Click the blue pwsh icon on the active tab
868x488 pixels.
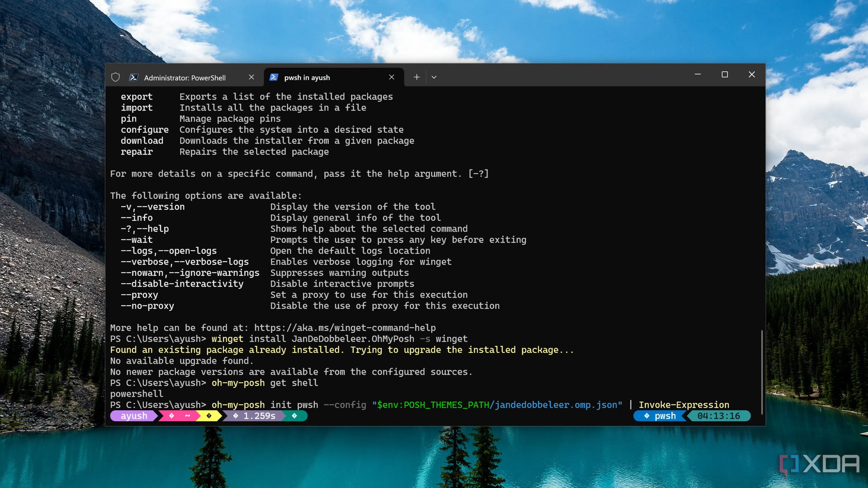(274, 77)
